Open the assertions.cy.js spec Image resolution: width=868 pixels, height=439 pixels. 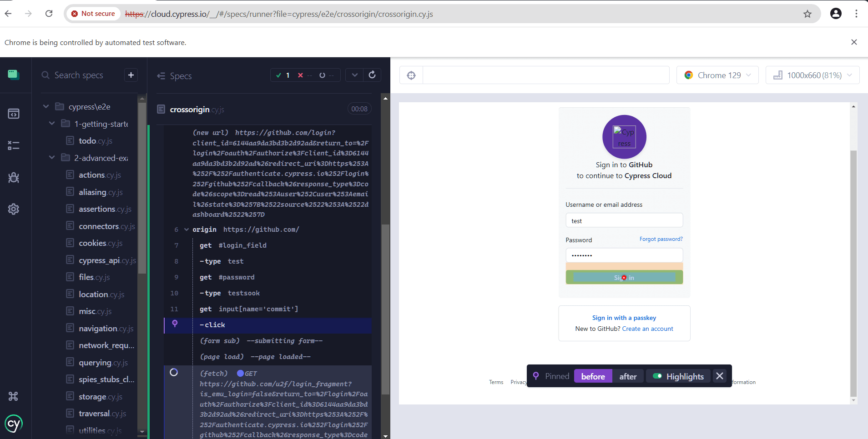(105, 209)
